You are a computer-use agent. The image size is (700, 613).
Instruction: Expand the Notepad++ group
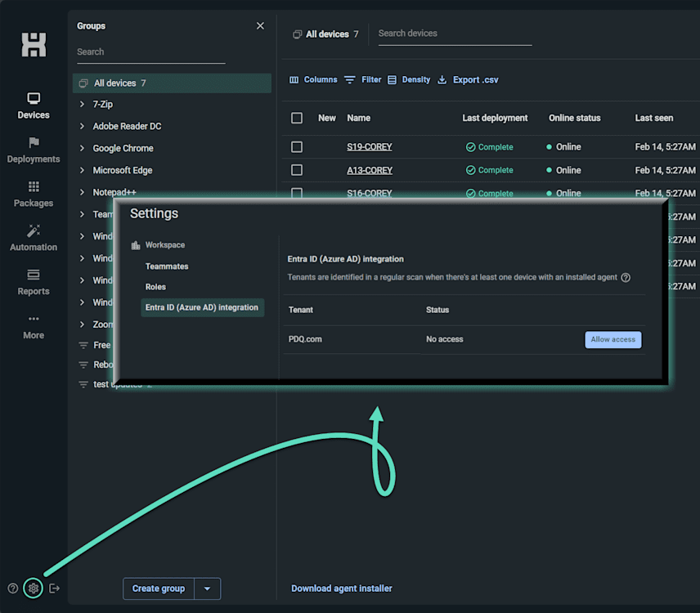click(82, 192)
